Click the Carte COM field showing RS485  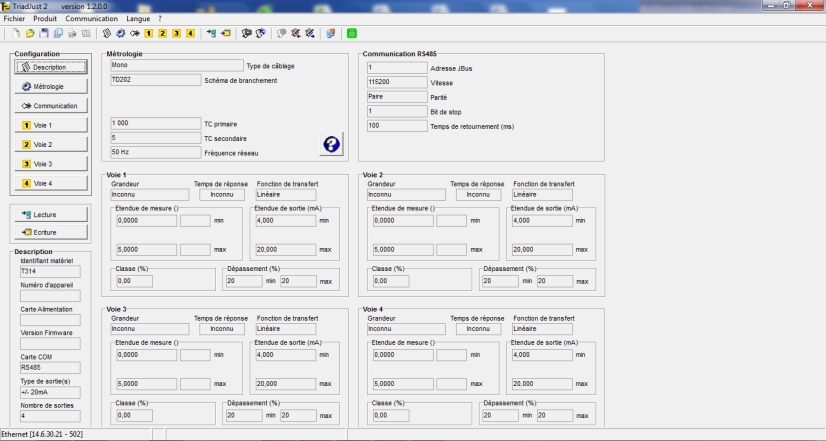[50, 368]
